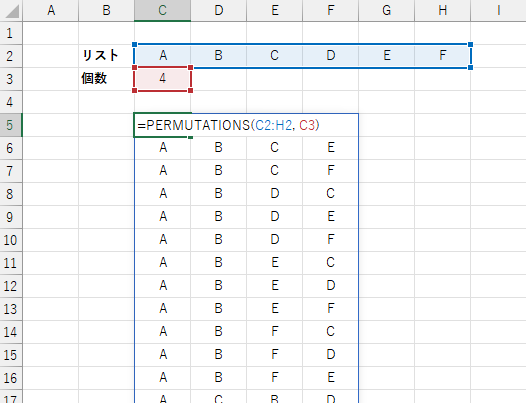526x403 pixels.
Task: Select row 6 header
Action: point(11,148)
